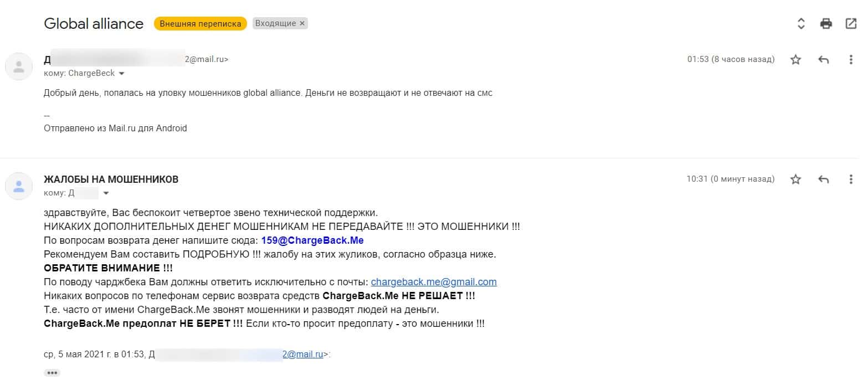Print the Global alliance conversation
868x380 pixels.
[826, 23]
